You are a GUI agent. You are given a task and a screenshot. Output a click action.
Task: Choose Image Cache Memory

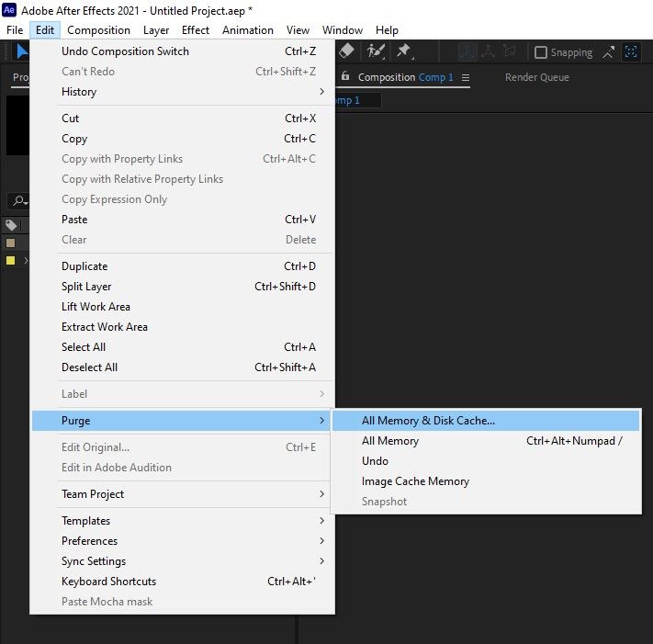[x=486, y=481]
